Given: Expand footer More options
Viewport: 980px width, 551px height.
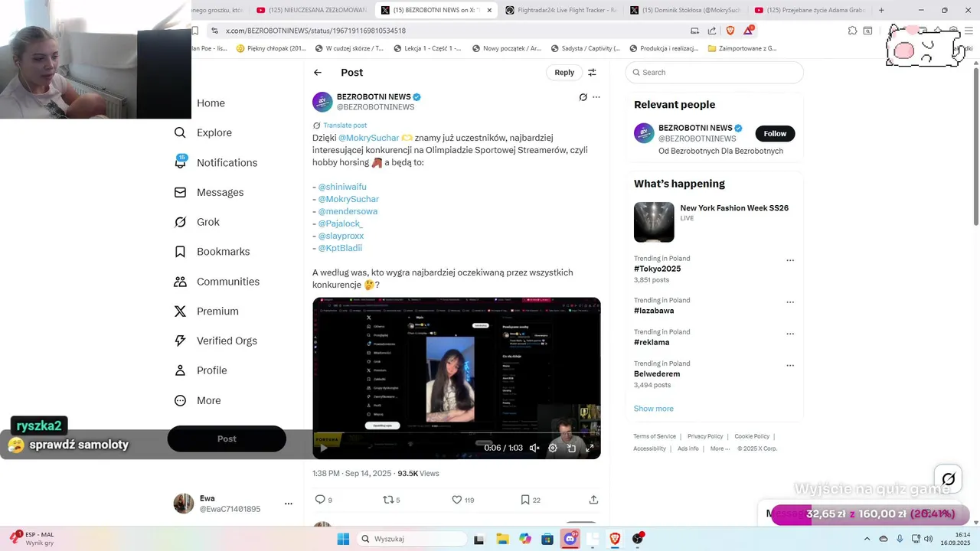Looking at the screenshot, I should [x=720, y=448].
